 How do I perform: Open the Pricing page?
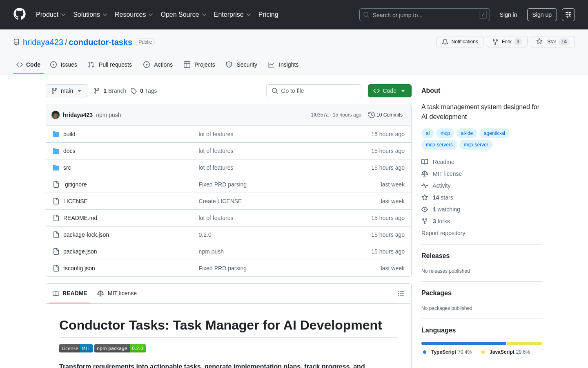[268, 15]
